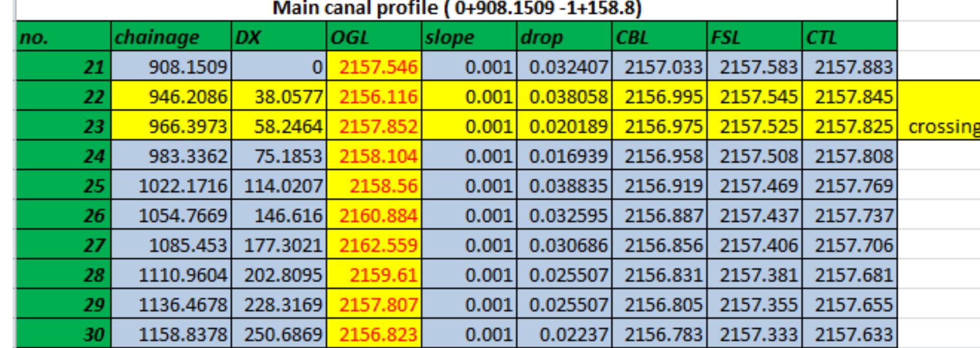Click the 'CBL' header cell
Screen dimensions: 980x348
(x=659, y=37)
